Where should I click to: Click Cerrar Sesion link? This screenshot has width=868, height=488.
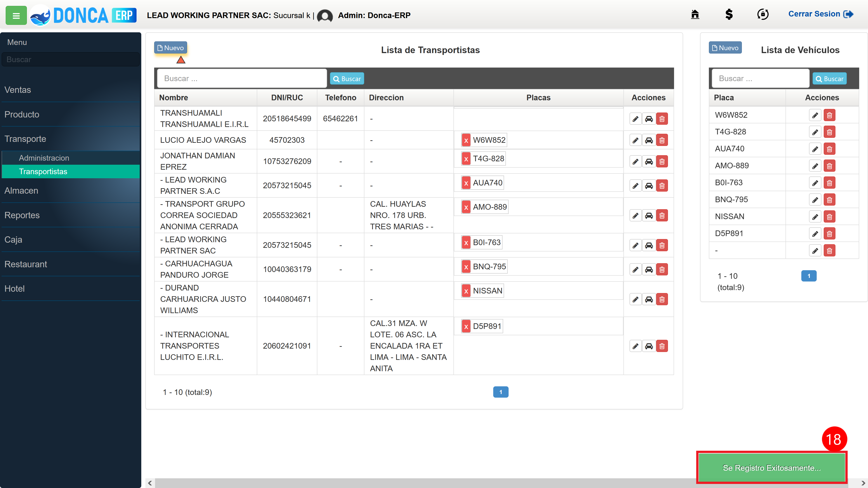[x=821, y=14]
